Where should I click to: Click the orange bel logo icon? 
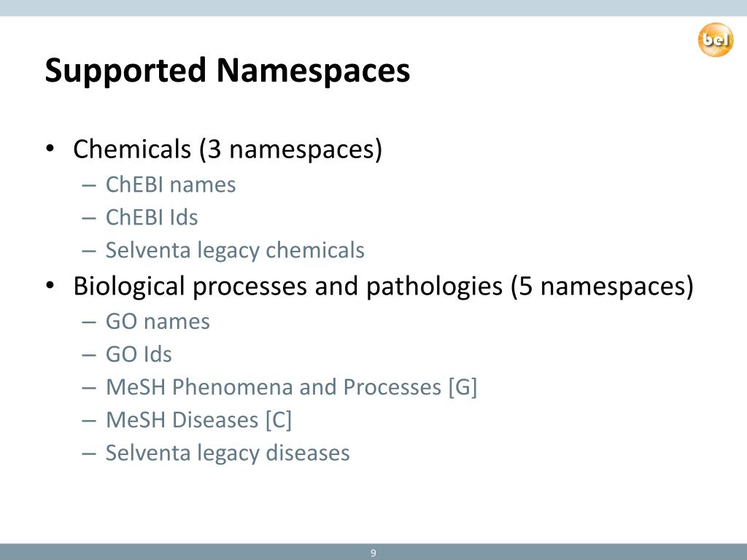[716, 39]
